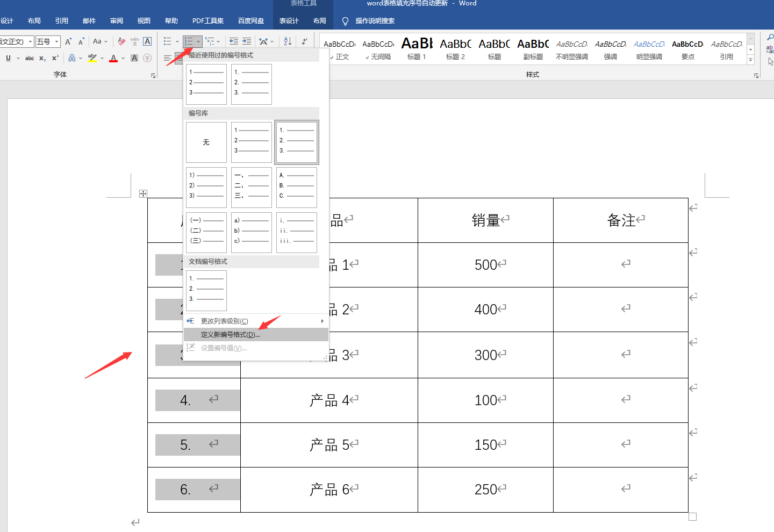
Task: Open highlight color dropdown arrow
Action: coord(102,58)
